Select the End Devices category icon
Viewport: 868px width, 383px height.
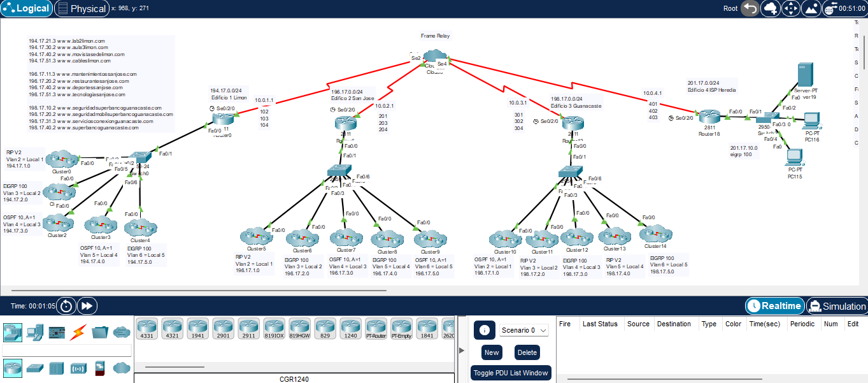coord(34,332)
